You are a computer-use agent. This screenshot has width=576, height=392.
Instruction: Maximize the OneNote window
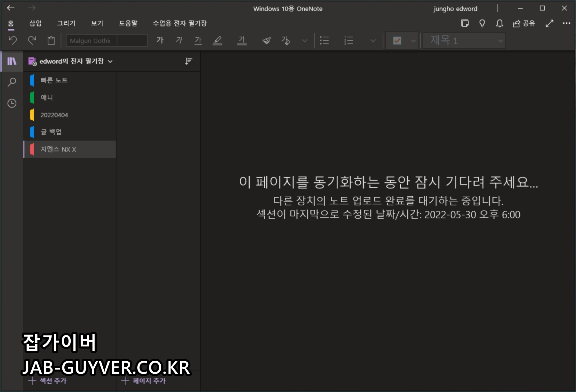click(542, 8)
